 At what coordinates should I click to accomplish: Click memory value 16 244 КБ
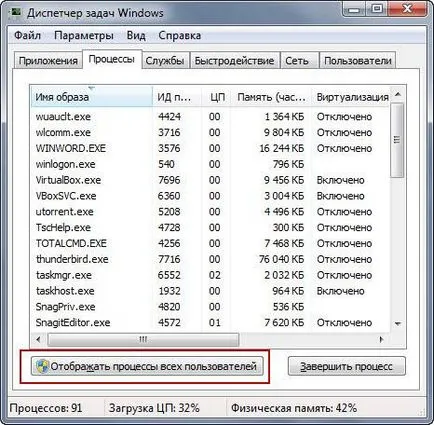pos(282,148)
